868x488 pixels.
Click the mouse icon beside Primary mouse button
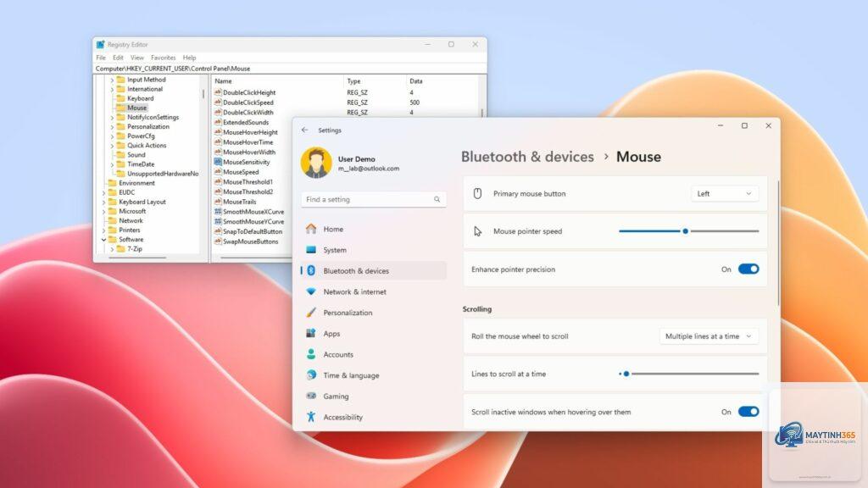(x=477, y=194)
